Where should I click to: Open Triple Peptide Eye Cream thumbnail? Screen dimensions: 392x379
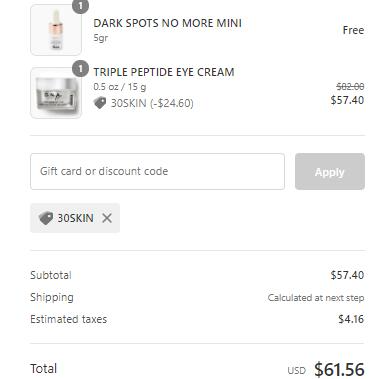pyautogui.click(x=56, y=93)
